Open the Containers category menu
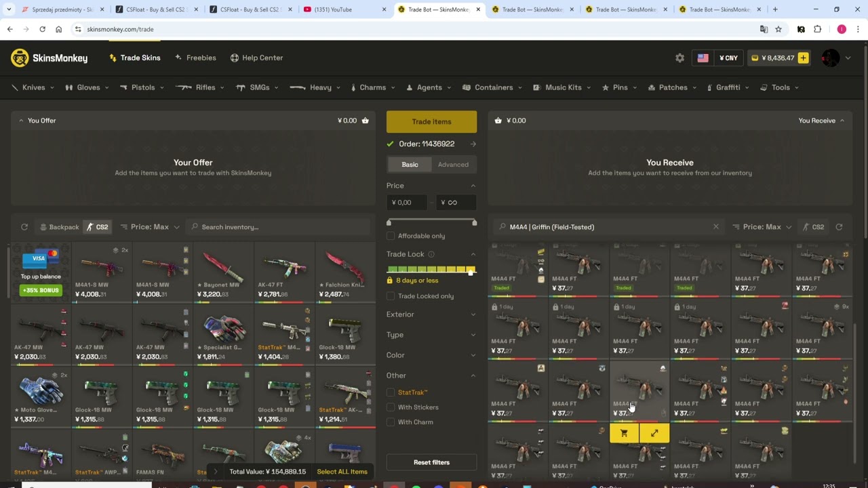868x488 pixels. (492, 87)
